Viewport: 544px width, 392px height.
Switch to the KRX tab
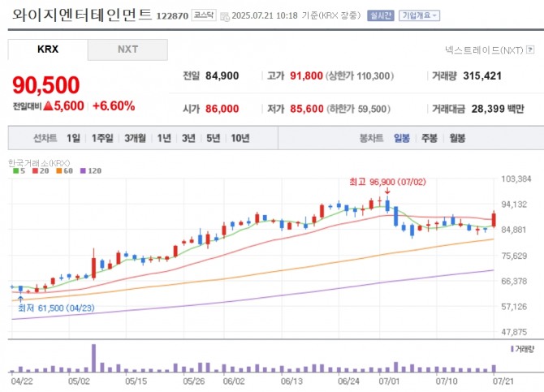tap(48, 50)
